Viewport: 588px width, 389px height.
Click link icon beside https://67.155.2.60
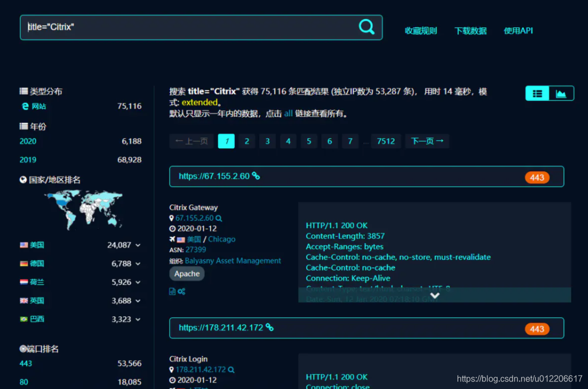click(x=256, y=176)
